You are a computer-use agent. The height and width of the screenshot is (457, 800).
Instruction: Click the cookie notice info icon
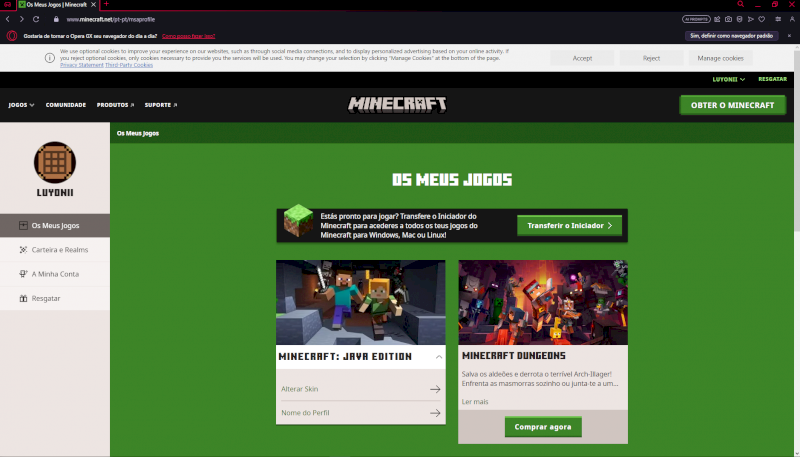click(x=49, y=58)
